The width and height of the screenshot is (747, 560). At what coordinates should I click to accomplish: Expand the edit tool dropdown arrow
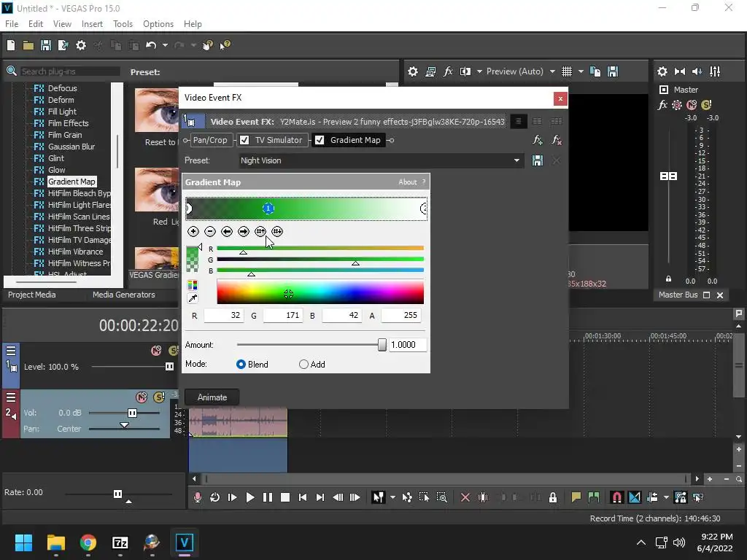(392, 497)
